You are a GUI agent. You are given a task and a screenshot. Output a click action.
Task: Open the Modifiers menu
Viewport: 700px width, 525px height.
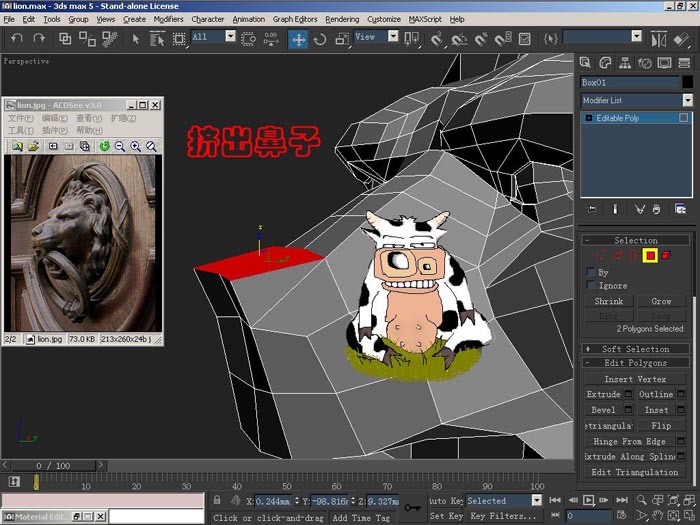[168, 19]
